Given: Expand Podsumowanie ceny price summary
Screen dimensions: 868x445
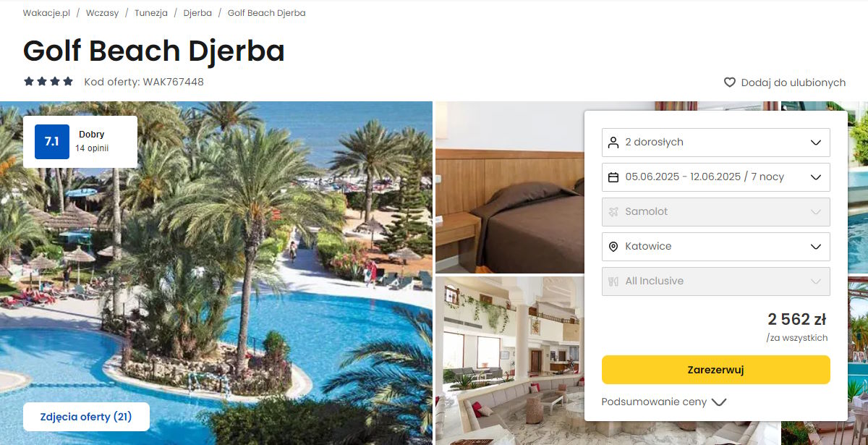Looking at the screenshot, I should [x=663, y=402].
